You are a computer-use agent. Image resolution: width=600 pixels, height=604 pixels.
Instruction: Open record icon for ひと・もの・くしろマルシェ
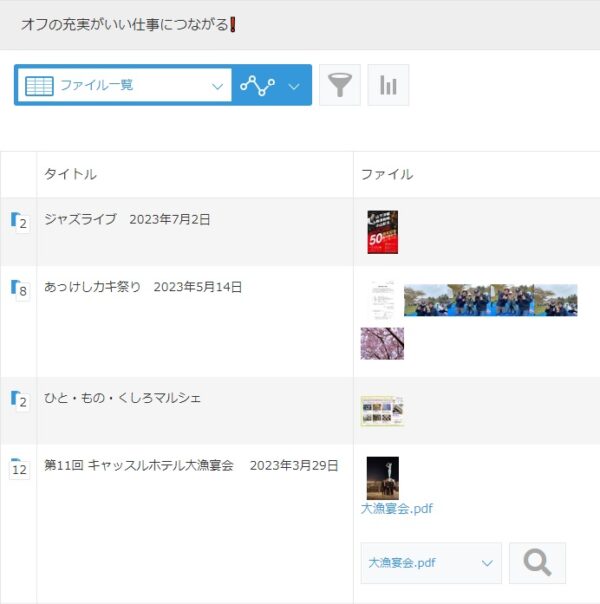pyautogui.click(x=18, y=399)
